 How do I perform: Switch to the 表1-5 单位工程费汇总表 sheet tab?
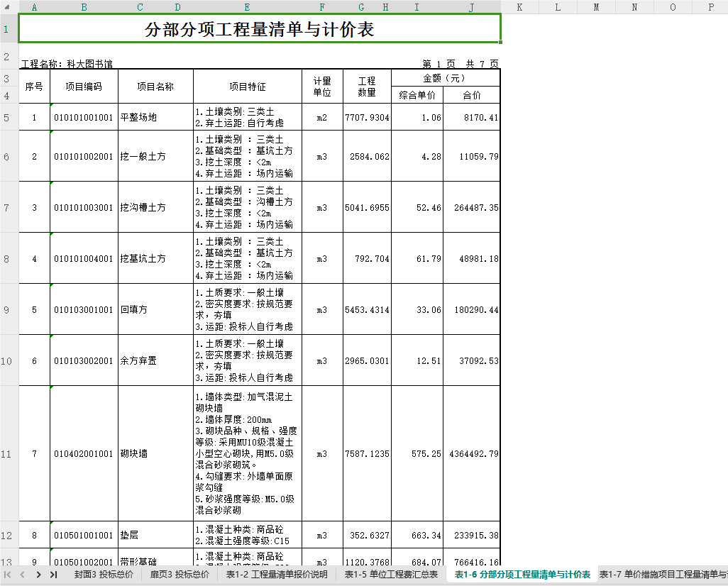click(391, 575)
